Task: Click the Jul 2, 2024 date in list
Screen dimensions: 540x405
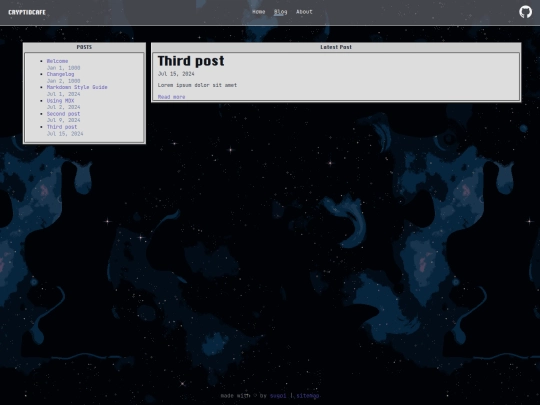Action: [63, 107]
